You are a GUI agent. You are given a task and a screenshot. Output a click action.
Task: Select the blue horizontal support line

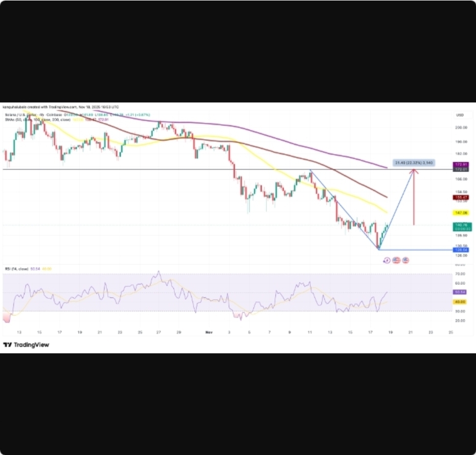click(419, 250)
